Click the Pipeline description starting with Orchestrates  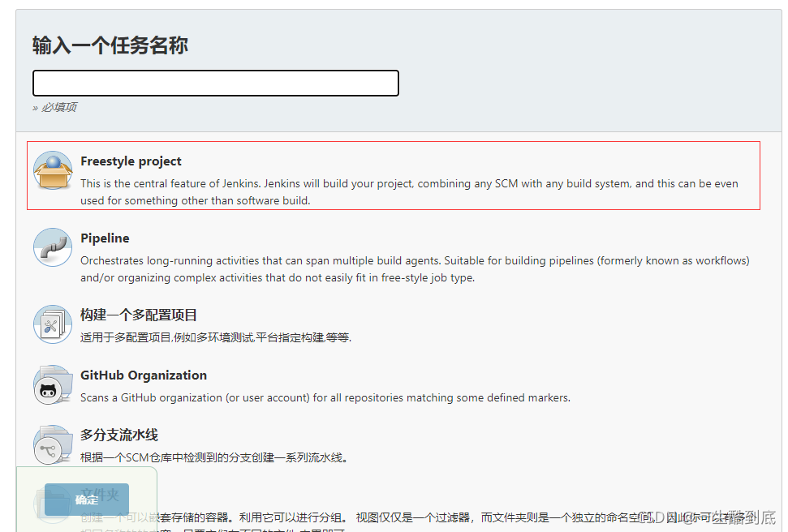(x=415, y=268)
